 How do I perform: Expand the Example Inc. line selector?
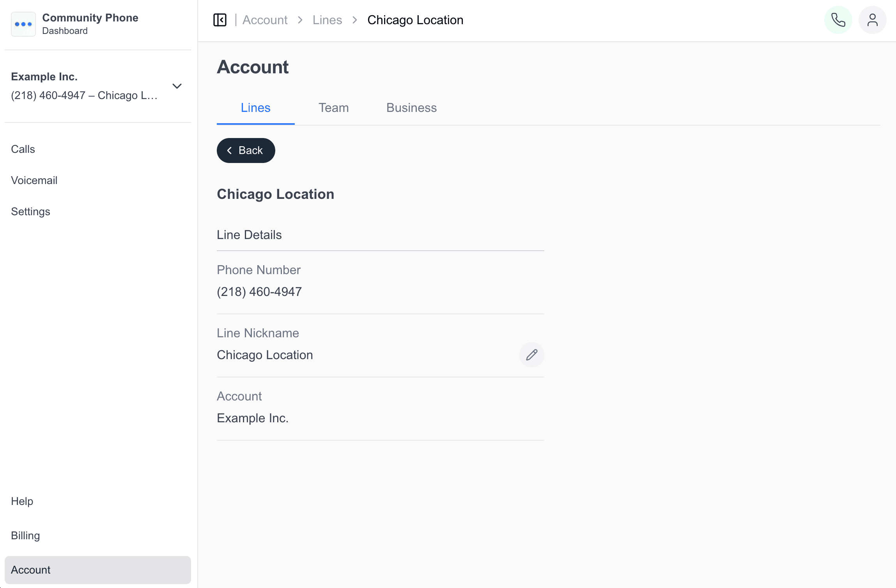[x=177, y=86]
